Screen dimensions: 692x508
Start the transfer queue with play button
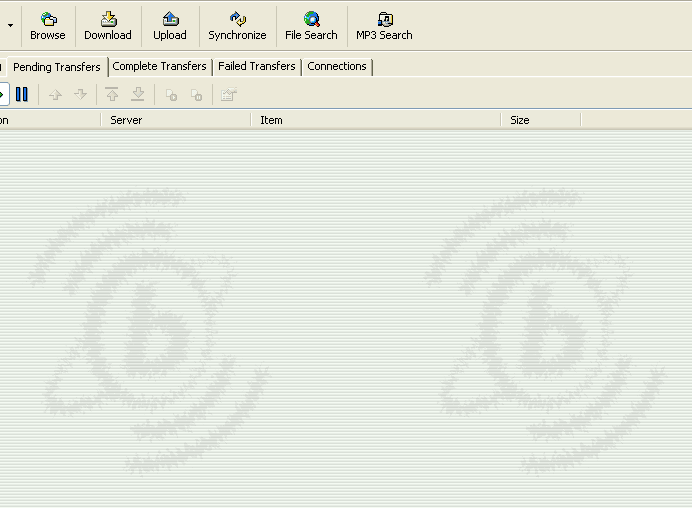3,94
